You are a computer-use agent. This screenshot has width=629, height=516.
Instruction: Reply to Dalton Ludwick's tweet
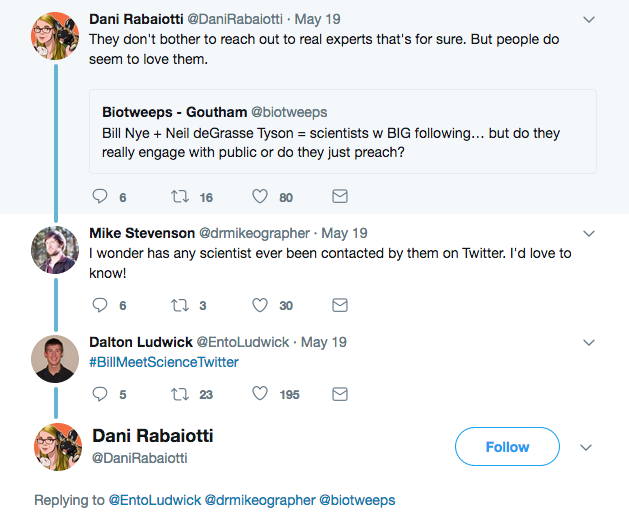pyautogui.click(x=99, y=394)
